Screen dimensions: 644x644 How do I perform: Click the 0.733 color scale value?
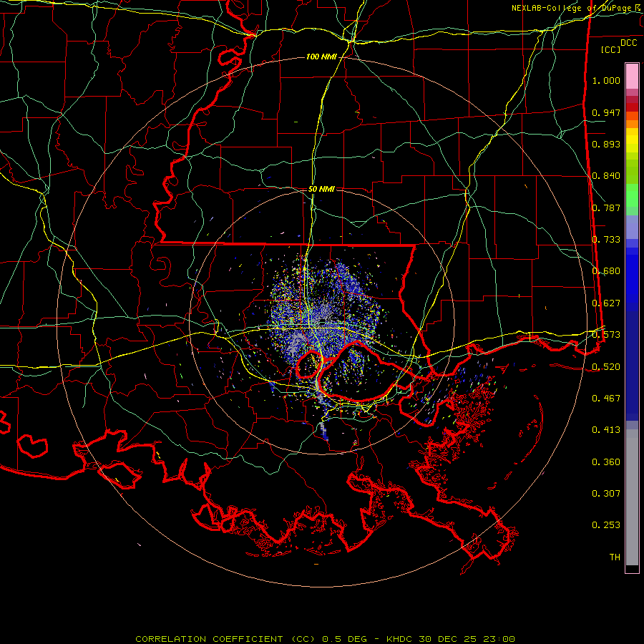coord(606,240)
